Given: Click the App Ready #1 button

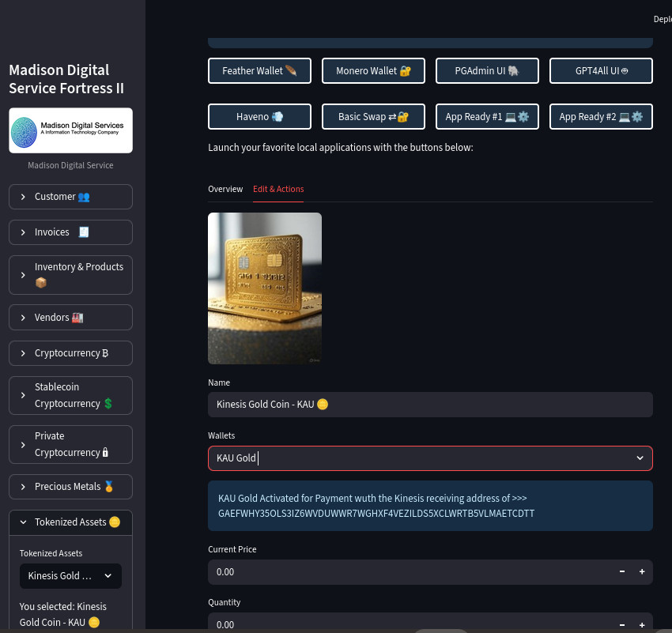Looking at the screenshot, I should [487, 116].
